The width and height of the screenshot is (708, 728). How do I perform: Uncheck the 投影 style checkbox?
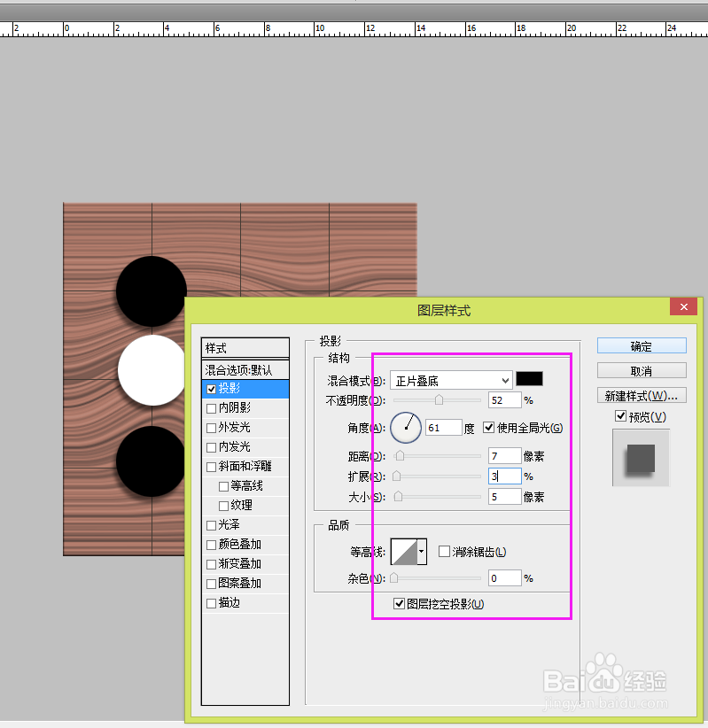pyautogui.click(x=212, y=389)
